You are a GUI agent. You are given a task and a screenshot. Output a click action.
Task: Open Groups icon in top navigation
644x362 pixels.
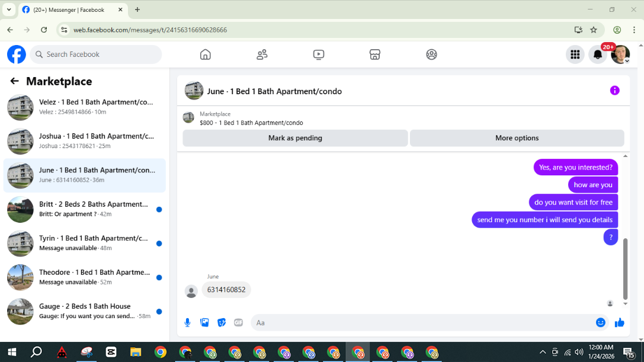pos(431,55)
